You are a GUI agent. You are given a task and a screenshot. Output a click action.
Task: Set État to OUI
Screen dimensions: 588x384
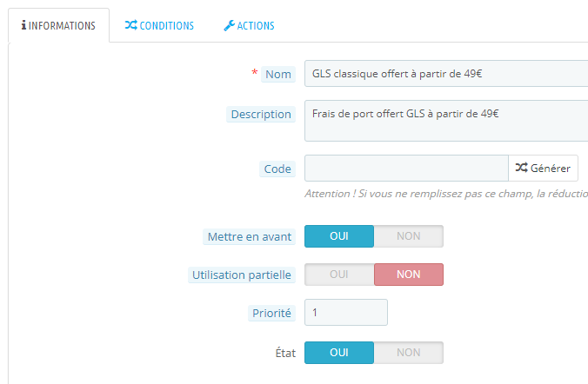338,352
